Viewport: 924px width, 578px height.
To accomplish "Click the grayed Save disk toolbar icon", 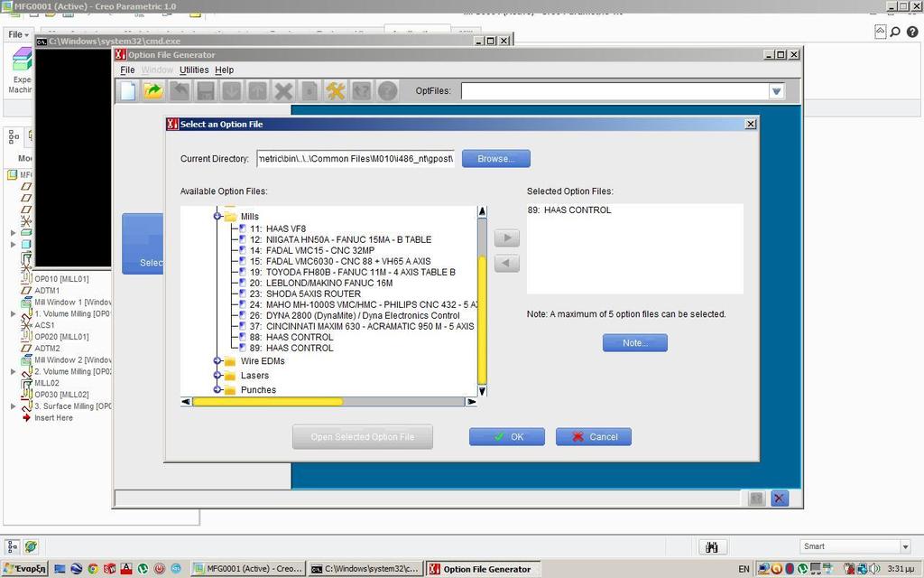I will tap(205, 91).
